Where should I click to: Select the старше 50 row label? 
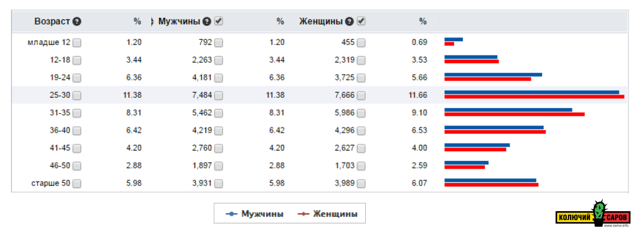point(51,183)
